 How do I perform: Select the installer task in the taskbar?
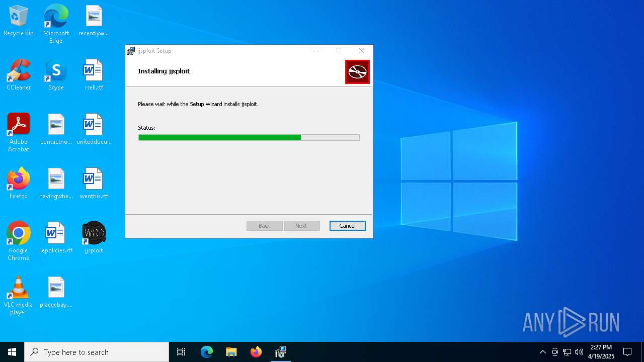pyautogui.click(x=280, y=352)
